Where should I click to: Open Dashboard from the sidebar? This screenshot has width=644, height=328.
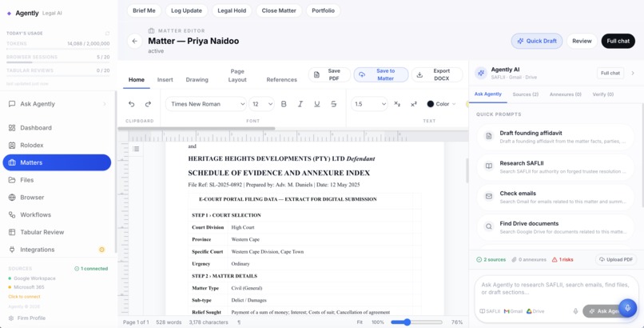(x=57, y=128)
